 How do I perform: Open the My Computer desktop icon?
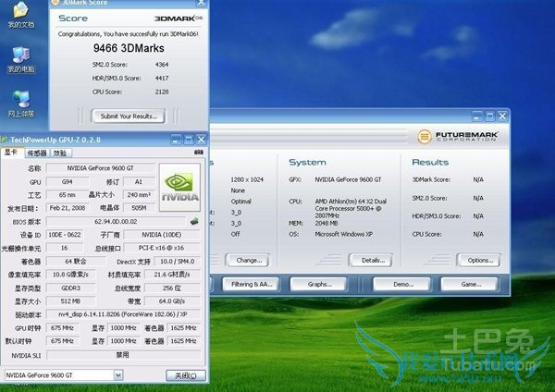20,57
